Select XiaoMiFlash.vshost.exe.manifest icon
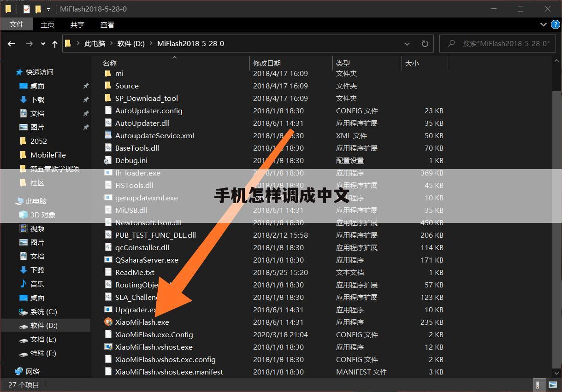 point(108,372)
